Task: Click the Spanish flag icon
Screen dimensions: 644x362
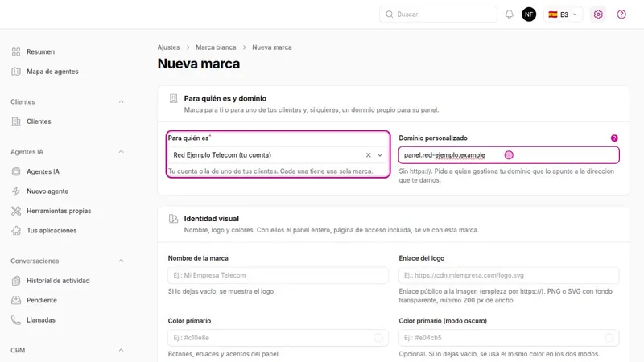Action: tap(553, 14)
